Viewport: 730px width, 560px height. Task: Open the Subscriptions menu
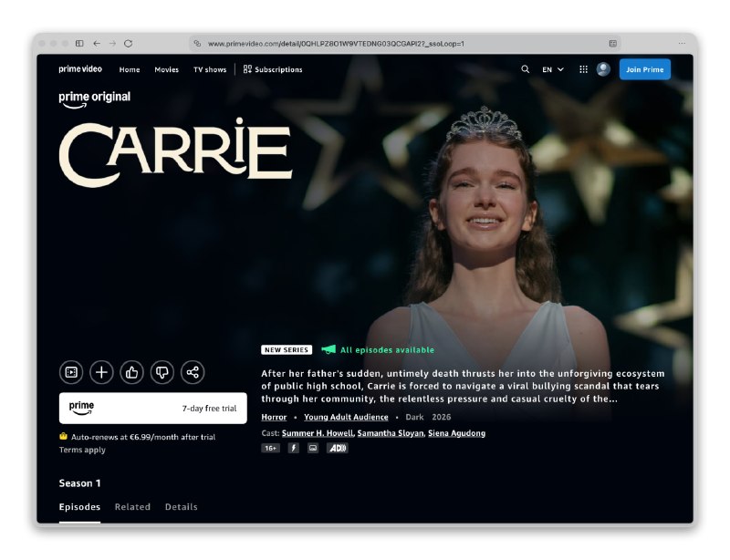pyautogui.click(x=273, y=69)
